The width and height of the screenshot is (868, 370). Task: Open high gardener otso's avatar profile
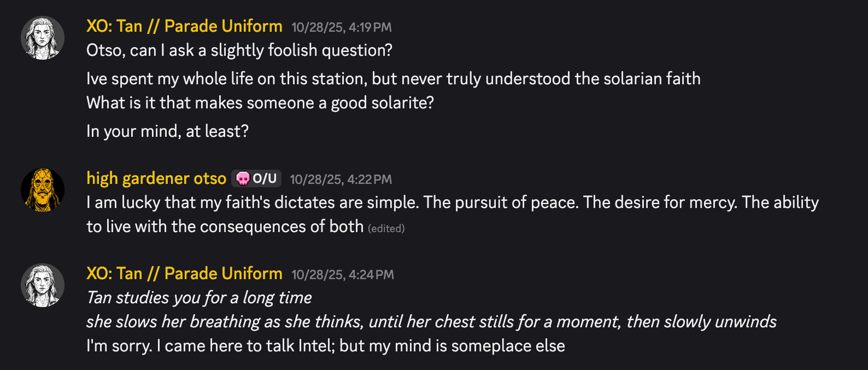(43, 190)
